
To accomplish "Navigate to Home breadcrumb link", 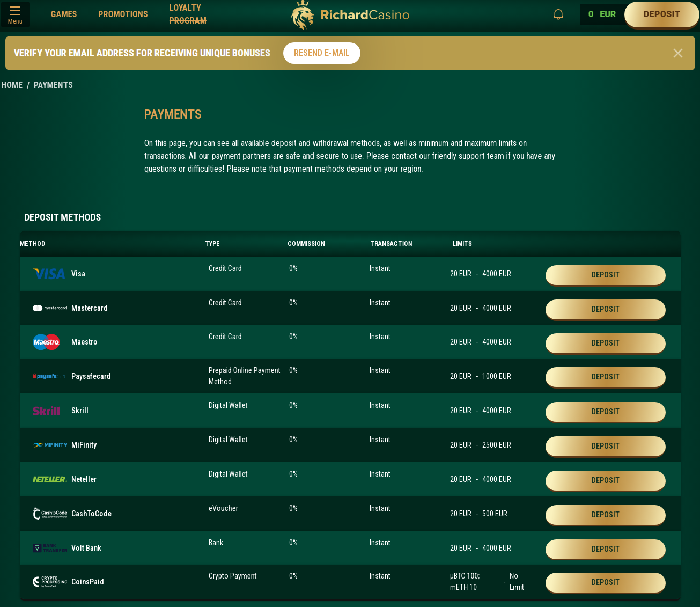I will click(12, 85).
